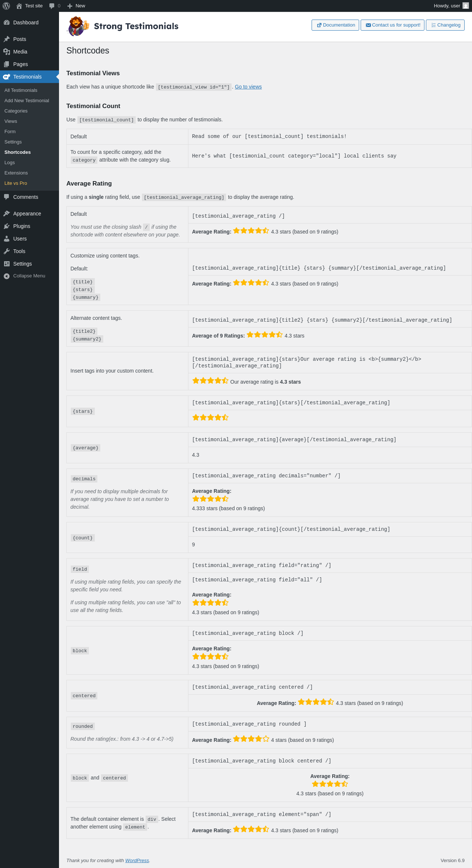Open the Views submenu item
The image size is (472, 868).
pos(11,121)
